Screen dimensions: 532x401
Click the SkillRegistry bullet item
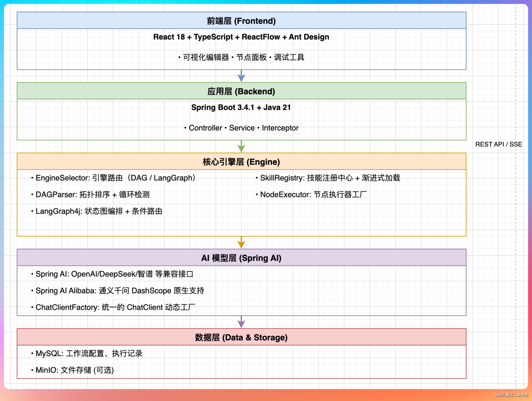point(328,178)
